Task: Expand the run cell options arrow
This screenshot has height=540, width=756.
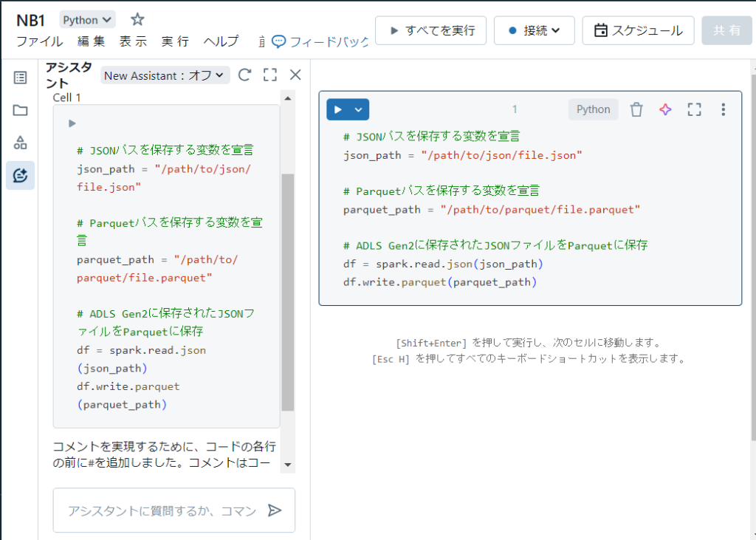Action: [359, 109]
